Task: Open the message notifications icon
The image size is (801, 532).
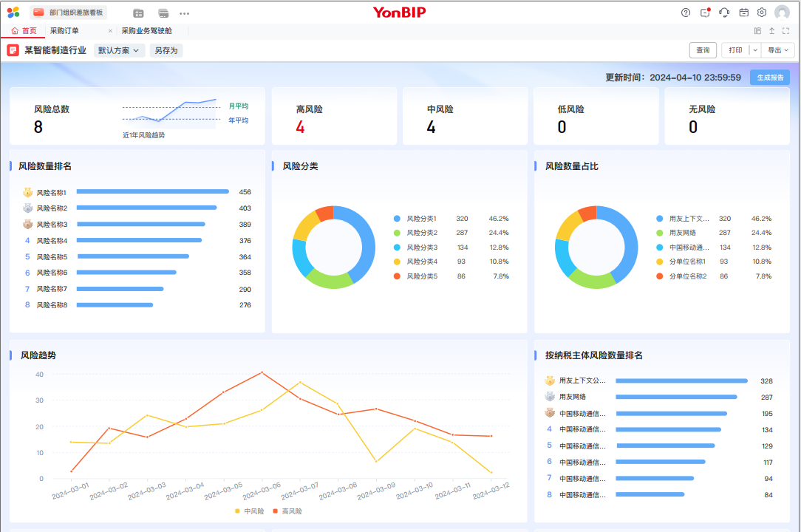Action: click(705, 13)
